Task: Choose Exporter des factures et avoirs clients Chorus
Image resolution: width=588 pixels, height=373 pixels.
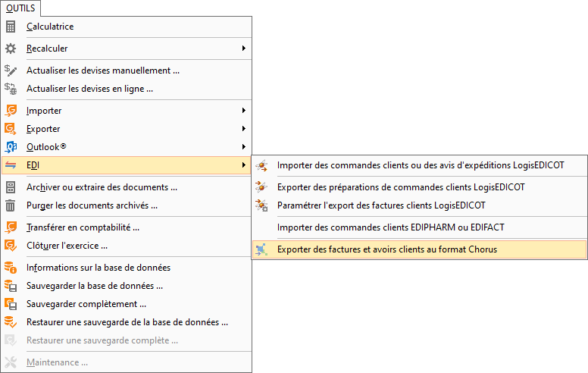Action: pos(419,249)
